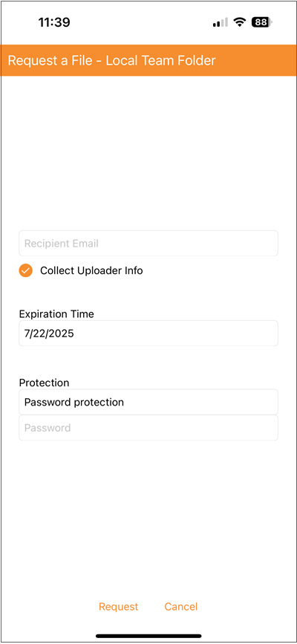Open the 7/22/2025 expiration date picker
Viewport: 297px width, 644px height.
(148, 333)
